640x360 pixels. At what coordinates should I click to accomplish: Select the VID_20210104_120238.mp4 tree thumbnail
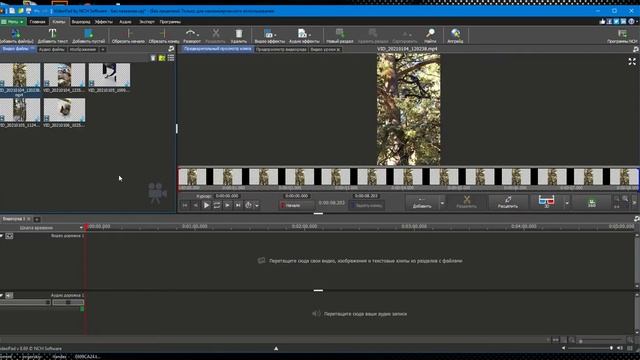coord(20,76)
